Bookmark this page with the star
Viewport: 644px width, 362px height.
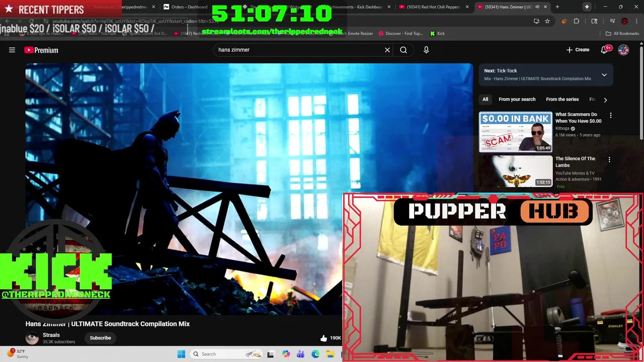[x=547, y=21]
